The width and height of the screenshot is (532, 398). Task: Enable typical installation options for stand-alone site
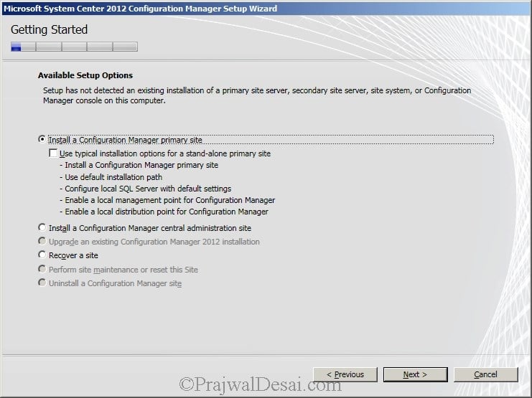pos(53,153)
